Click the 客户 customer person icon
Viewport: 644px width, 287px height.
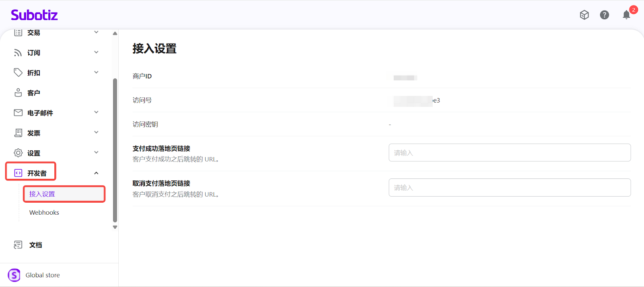click(18, 92)
